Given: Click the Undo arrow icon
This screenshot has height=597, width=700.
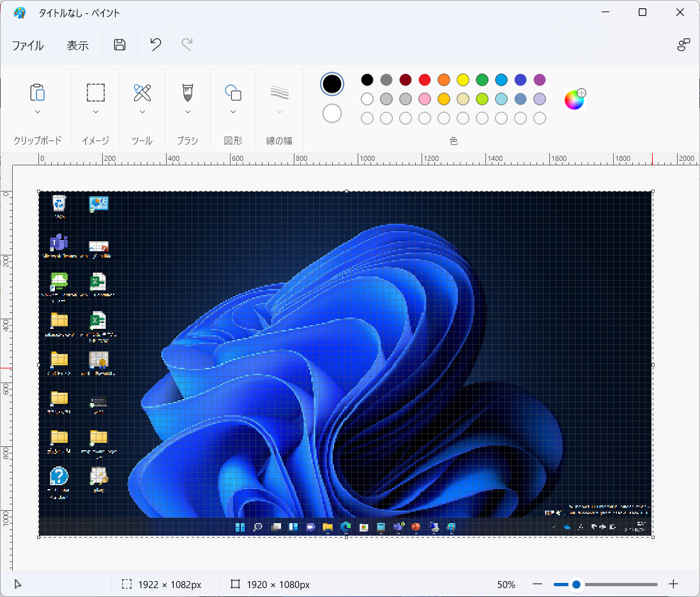Looking at the screenshot, I should (155, 45).
